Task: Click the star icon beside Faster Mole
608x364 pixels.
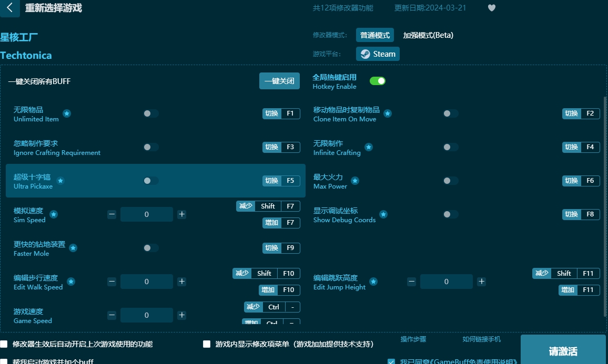Action: [73, 248]
